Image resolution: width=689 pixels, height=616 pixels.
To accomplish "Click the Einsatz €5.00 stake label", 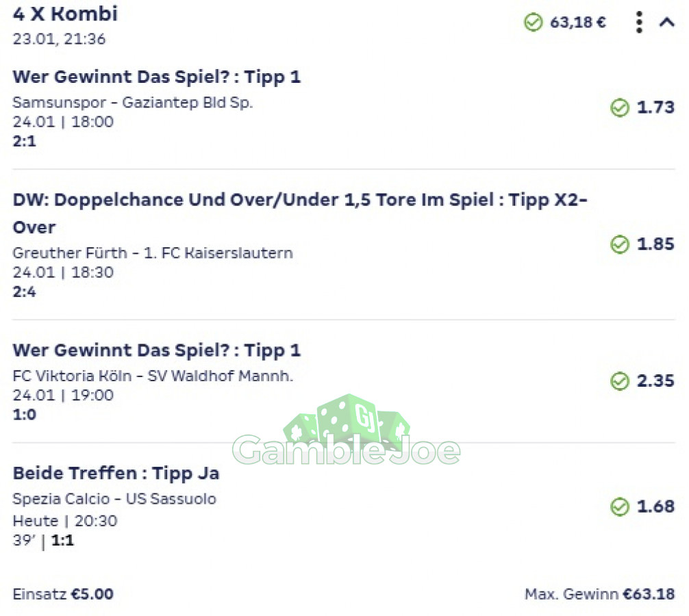I will click(x=63, y=594).
